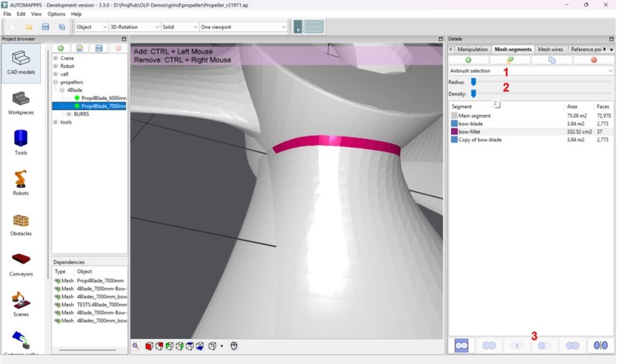Viewport: 617px width, 364px height.
Task: Click the save icon in top toolbar
Action: click(45, 27)
